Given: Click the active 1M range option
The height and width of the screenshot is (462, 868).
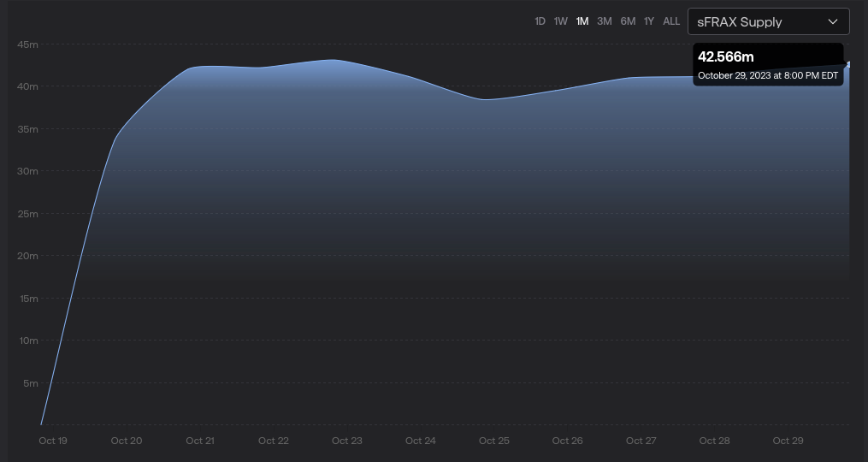Looking at the screenshot, I should tap(582, 21).
